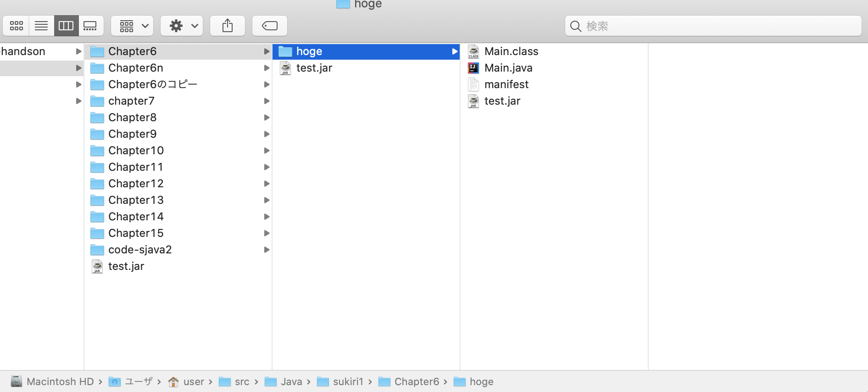Select the Chapter11 folder icon
This screenshot has width=868, height=392.
(97, 167)
